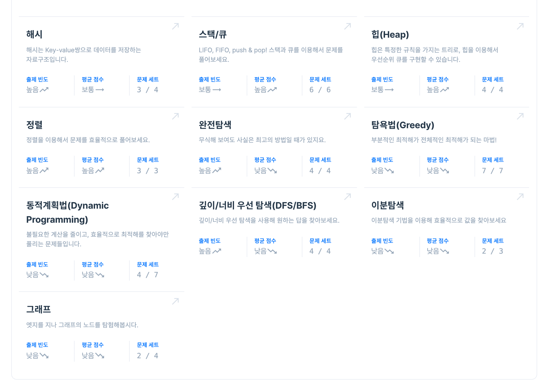Open the arrow icon on 이분탐색 card

coord(520,197)
